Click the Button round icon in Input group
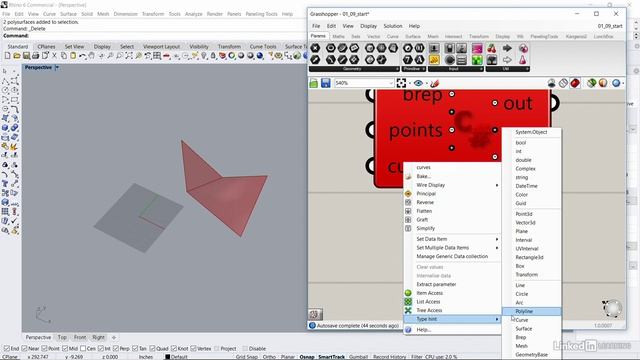640x360 pixels. (449, 60)
